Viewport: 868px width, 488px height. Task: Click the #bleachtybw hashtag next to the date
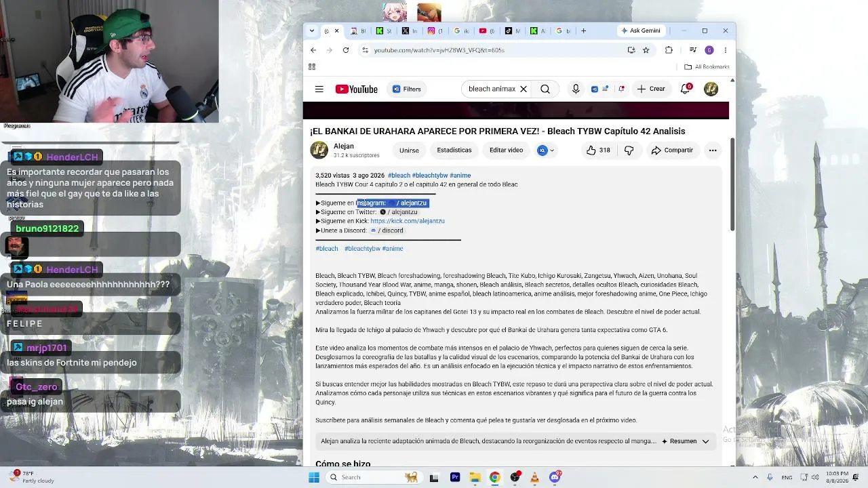pyautogui.click(x=430, y=176)
